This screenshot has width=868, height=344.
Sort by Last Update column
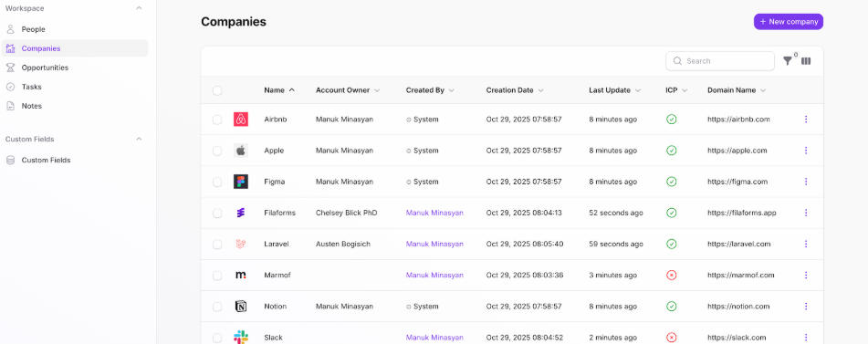click(x=614, y=90)
